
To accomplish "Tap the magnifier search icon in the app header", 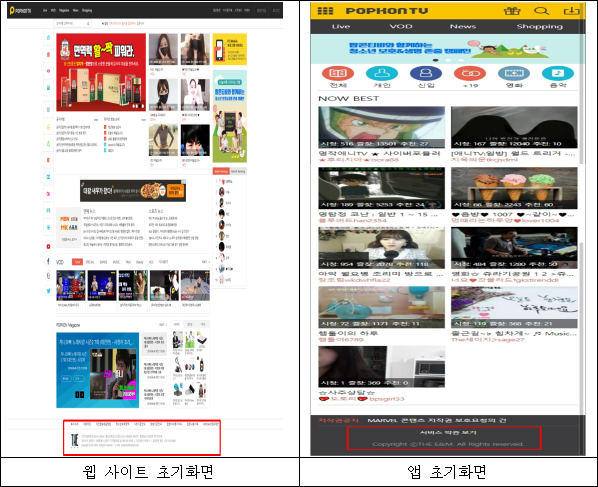I will pyautogui.click(x=541, y=11).
